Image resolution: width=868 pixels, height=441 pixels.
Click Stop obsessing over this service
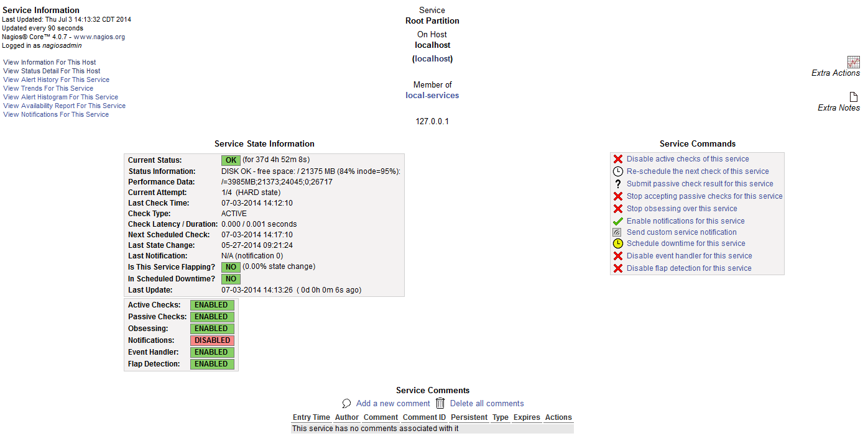coord(681,209)
